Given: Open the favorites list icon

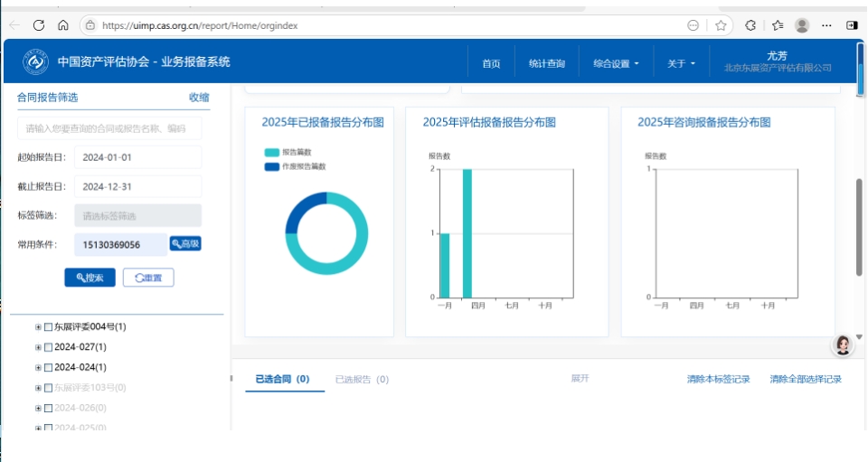Looking at the screenshot, I should tap(777, 25).
